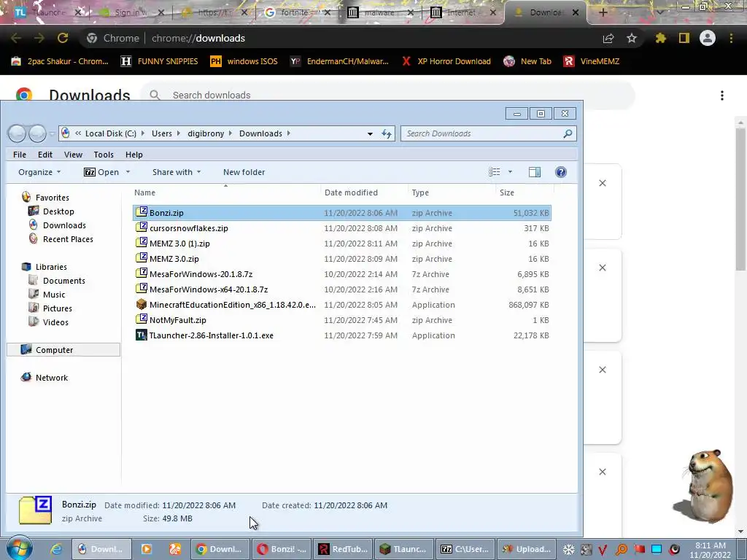The width and height of the screenshot is (747, 560).
Task: Expand the arrow after Local Disk (C:)
Action: [144, 134]
